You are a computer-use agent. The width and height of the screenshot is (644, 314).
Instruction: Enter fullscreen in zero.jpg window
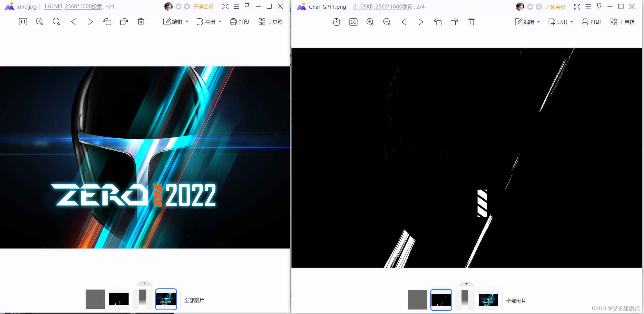coord(225,6)
